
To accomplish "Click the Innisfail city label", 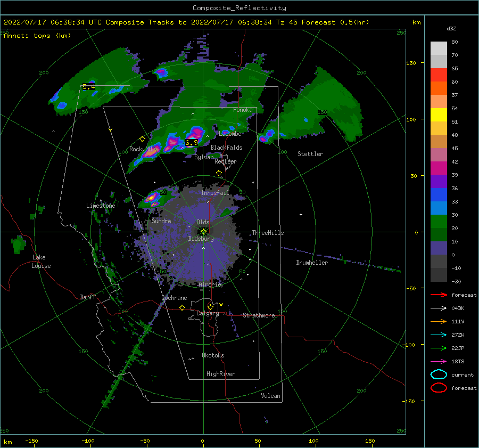I will click(215, 193).
